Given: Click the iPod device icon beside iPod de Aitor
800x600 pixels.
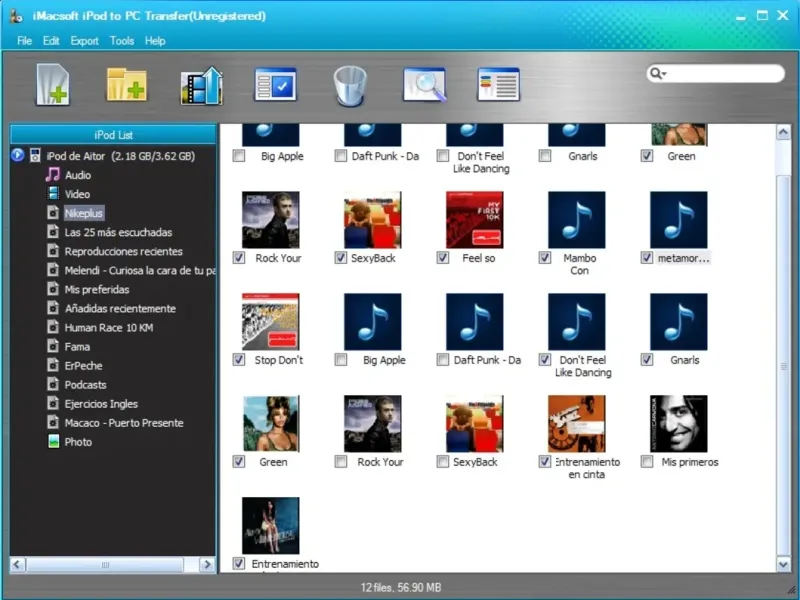Looking at the screenshot, I should click(x=35, y=156).
